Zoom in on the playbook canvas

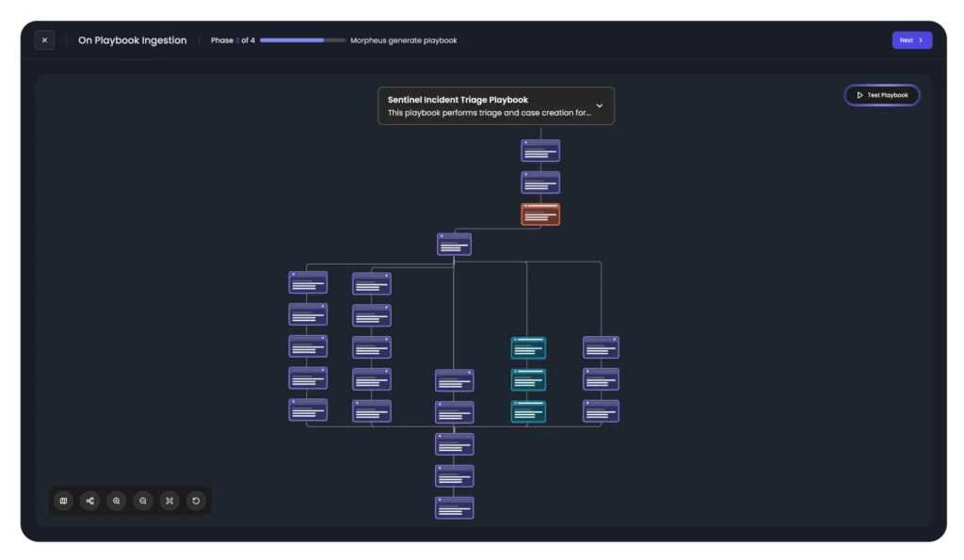(116, 501)
